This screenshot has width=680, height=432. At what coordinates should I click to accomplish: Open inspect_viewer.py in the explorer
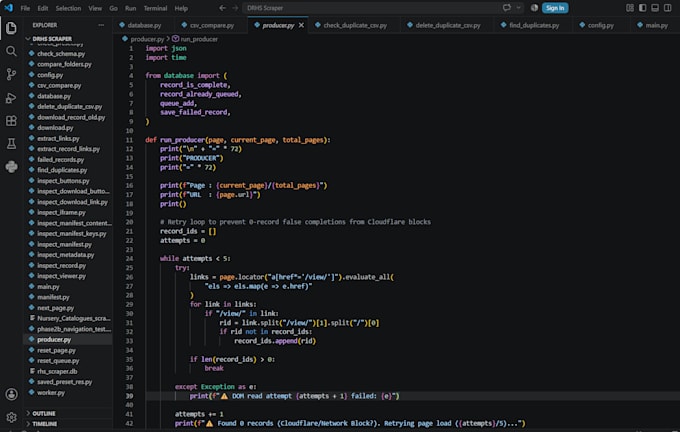click(61, 276)
